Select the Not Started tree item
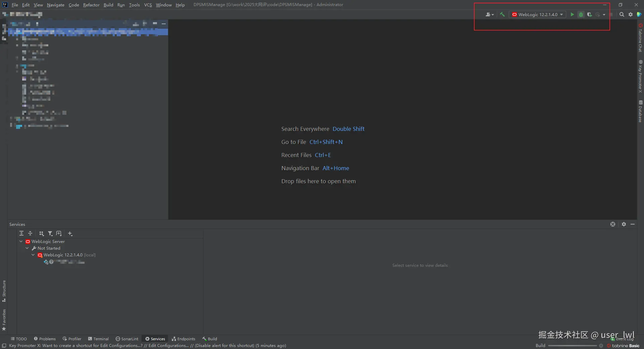The image size is (644, 349). tap(49, 248)
